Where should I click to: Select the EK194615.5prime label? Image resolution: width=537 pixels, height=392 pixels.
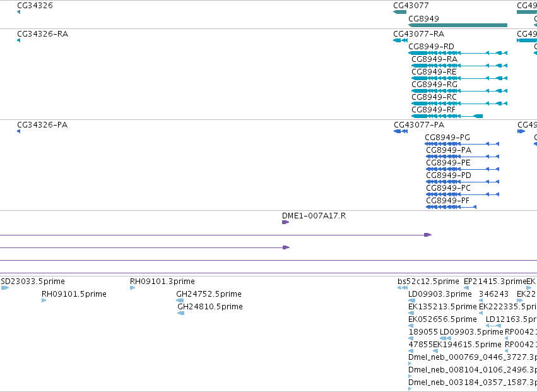click(x=467, y=345)
